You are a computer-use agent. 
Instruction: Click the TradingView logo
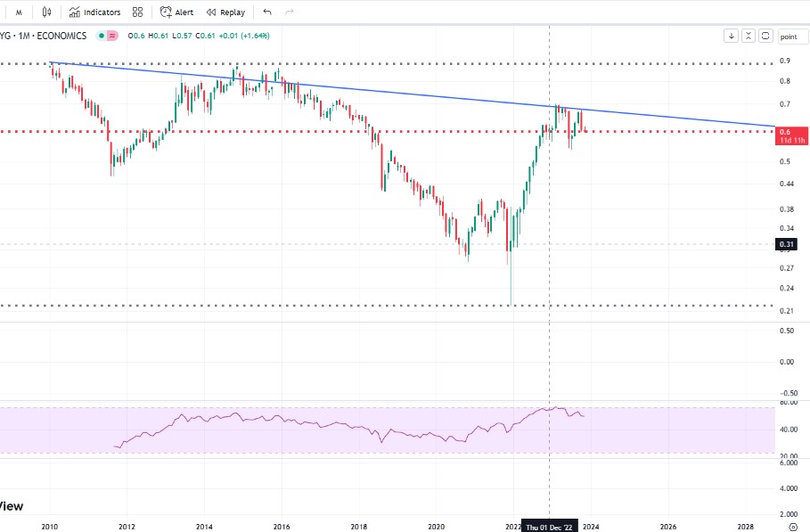click(12, 506)
